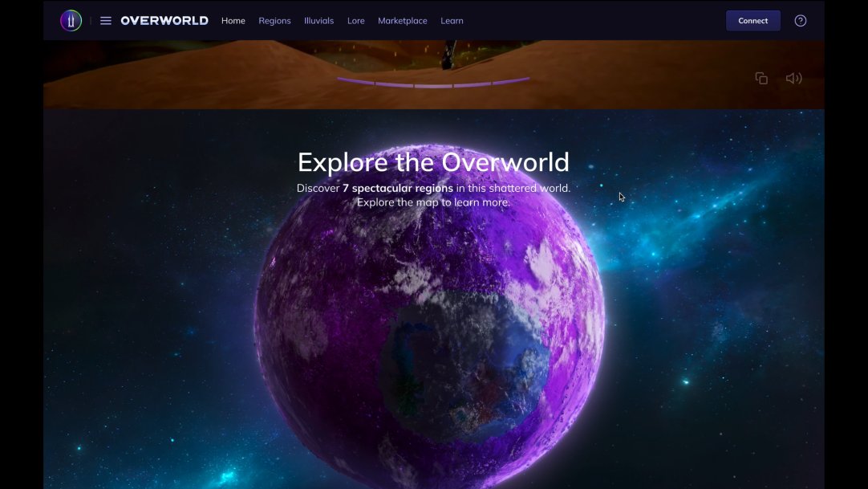
Task: Go to the Home page
Action: pyautogui.click(x=233, y=21)
